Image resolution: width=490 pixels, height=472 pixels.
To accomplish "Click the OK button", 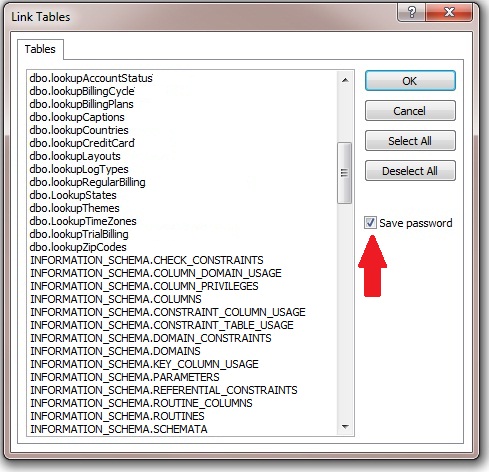I will [410, 81].
